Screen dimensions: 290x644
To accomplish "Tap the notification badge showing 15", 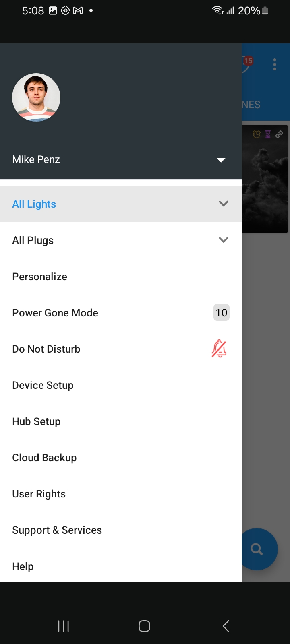I will [248, 61].
